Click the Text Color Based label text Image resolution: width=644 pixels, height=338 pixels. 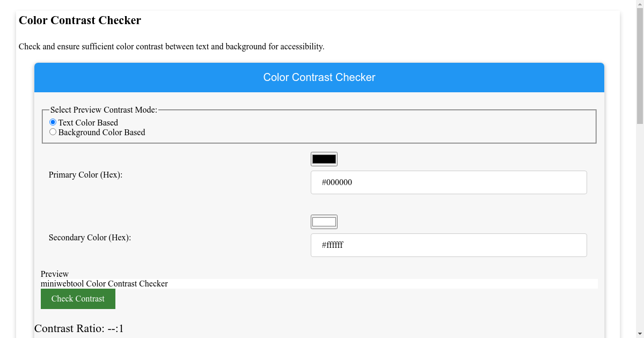[88, 122]
